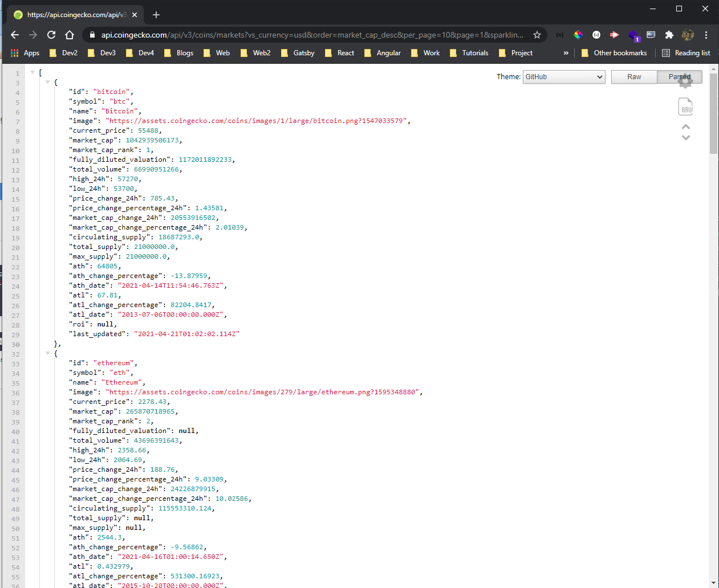
Task: Focus the address bar URL
Action: (312, 35)
